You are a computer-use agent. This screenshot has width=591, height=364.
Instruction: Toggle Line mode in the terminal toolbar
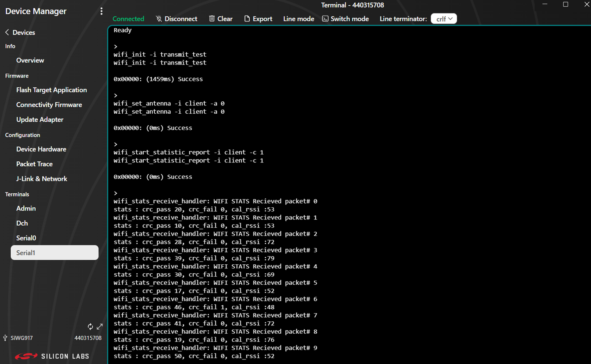(298, 18)
